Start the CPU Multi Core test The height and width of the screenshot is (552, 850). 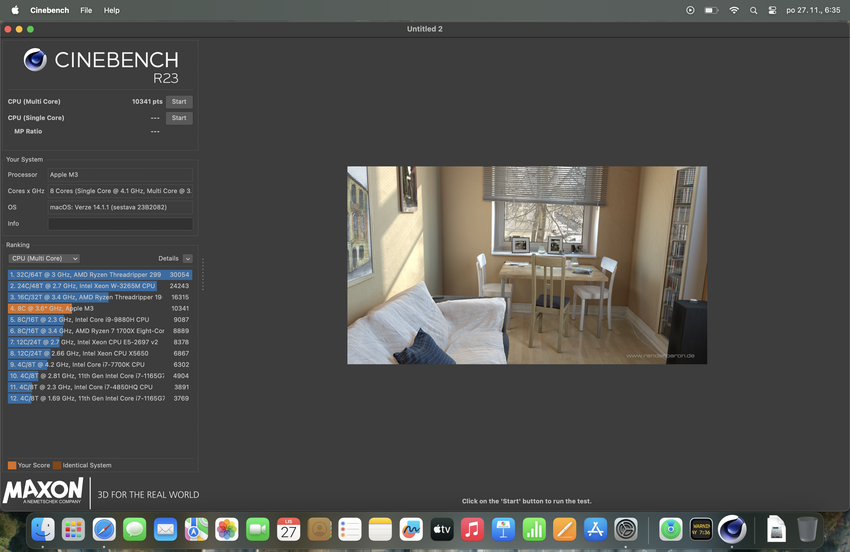pyautogui.click(x=179, y=101)
